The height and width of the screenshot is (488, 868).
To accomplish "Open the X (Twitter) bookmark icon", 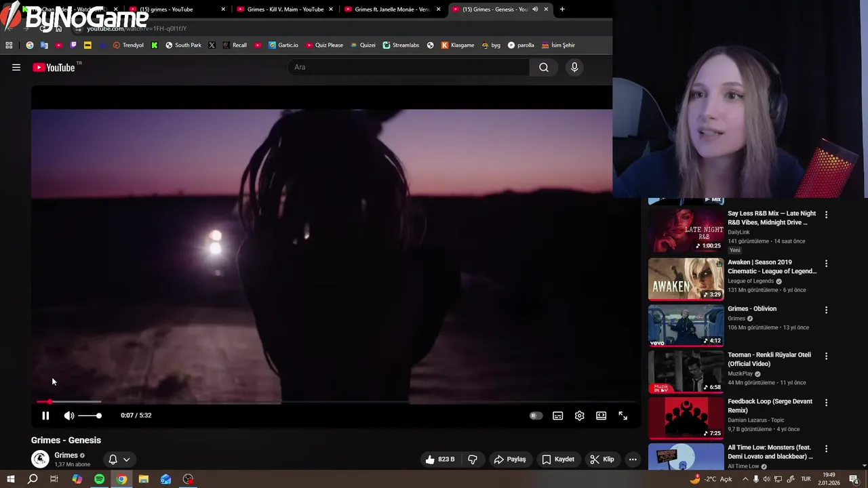I will pos(212,45).
